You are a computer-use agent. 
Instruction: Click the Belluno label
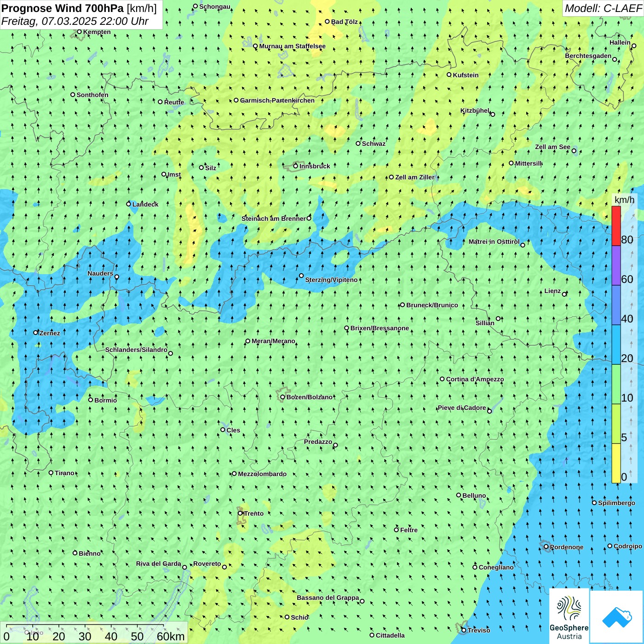click(474, 495)
